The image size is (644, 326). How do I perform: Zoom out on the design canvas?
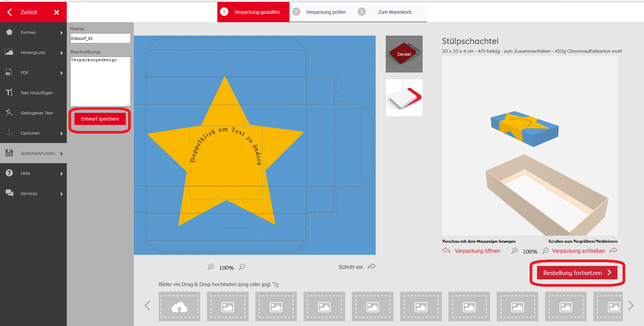242,267
